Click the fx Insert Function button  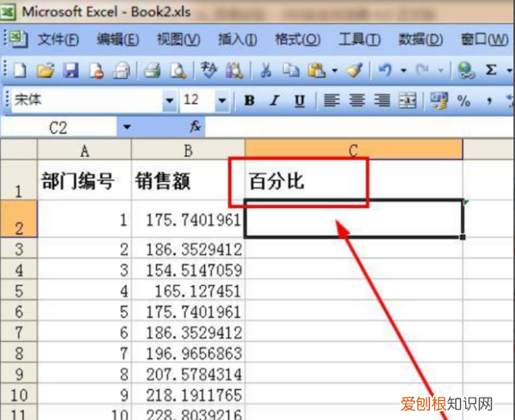click(195, 126)
